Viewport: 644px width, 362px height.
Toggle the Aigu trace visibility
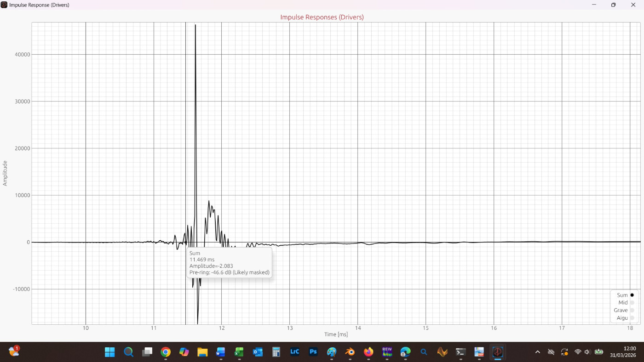[632, 318]
